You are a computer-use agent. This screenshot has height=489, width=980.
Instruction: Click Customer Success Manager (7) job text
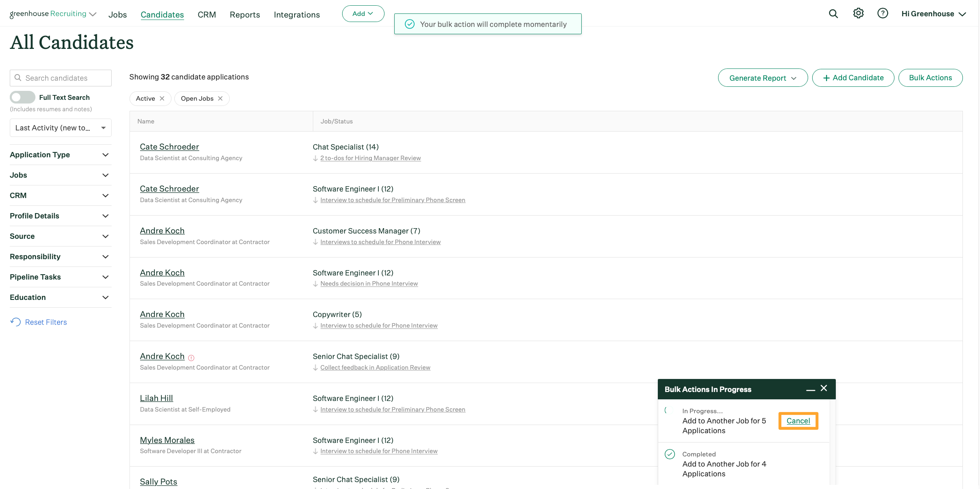coord(367,231)
